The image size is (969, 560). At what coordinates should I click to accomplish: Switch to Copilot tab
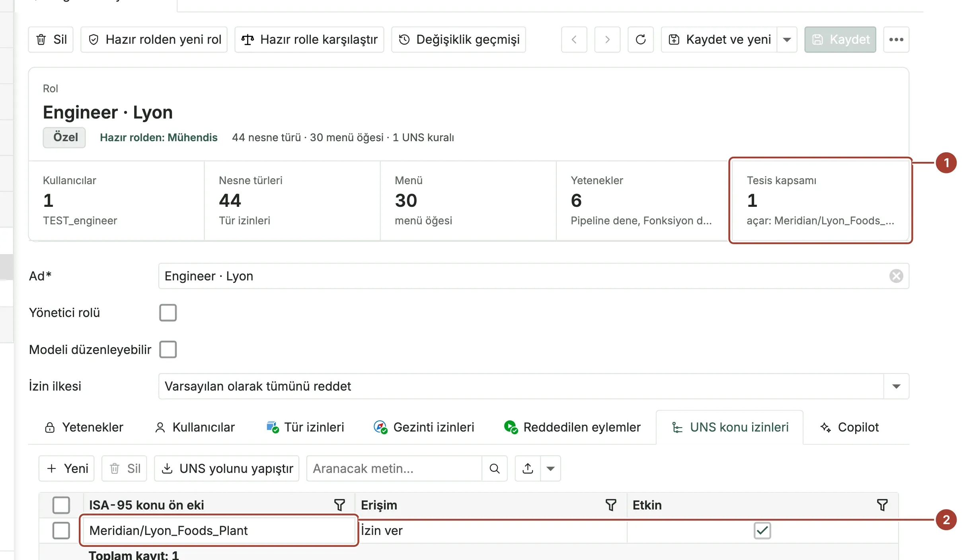click(850, 427)
